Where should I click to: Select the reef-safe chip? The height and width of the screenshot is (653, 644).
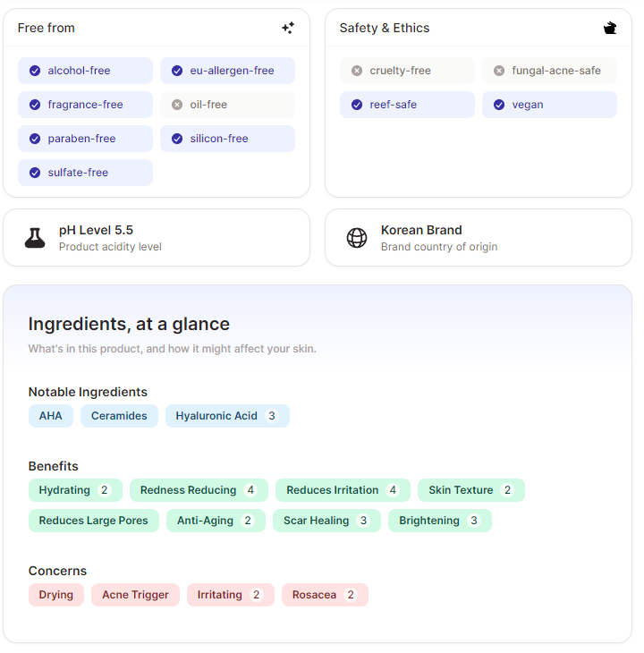tap(407, 105)
